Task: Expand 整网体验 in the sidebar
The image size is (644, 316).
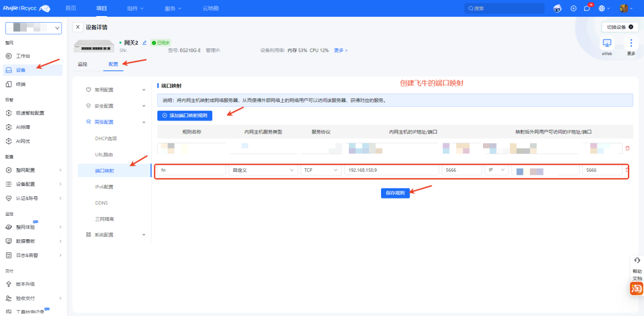Action: point(33,227)
